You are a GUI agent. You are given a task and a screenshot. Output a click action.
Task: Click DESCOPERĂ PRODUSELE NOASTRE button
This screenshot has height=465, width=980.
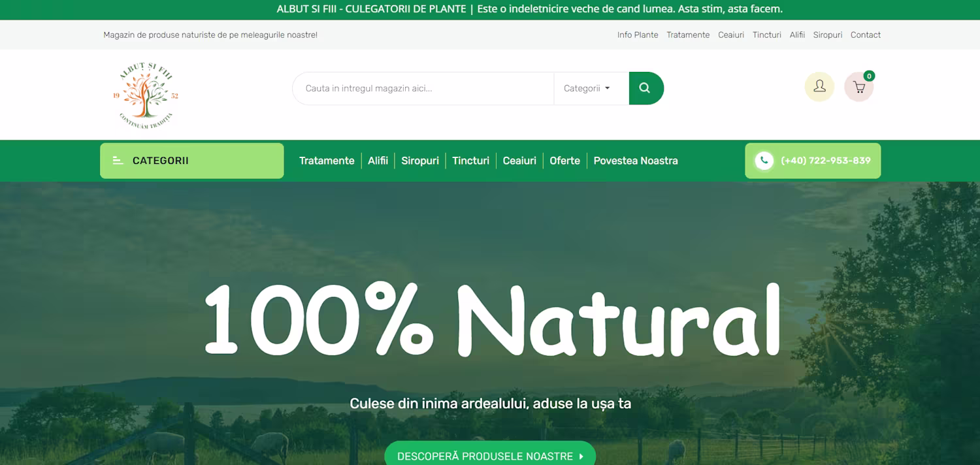(490, 455)
